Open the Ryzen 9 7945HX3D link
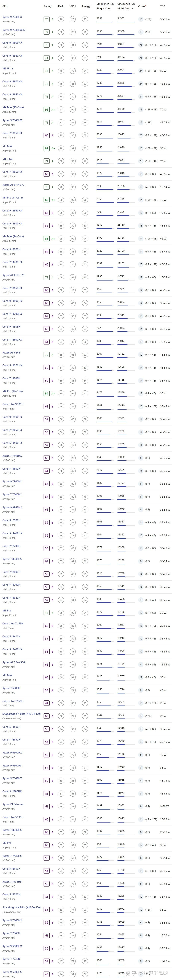This screenshot has width=172, height=980. click(x=14, y=30)
